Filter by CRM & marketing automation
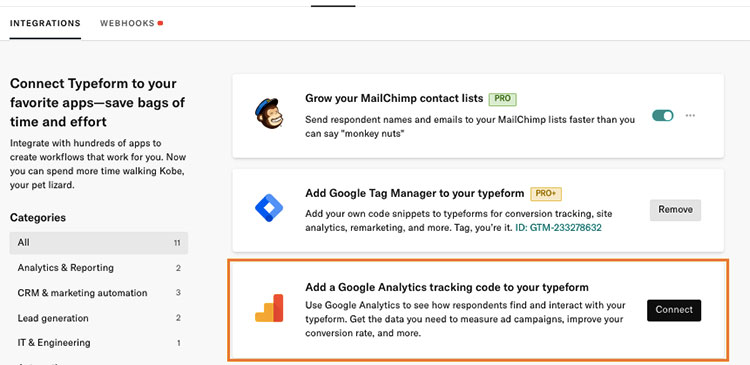 pyautogui.click(x=99, y=293)
